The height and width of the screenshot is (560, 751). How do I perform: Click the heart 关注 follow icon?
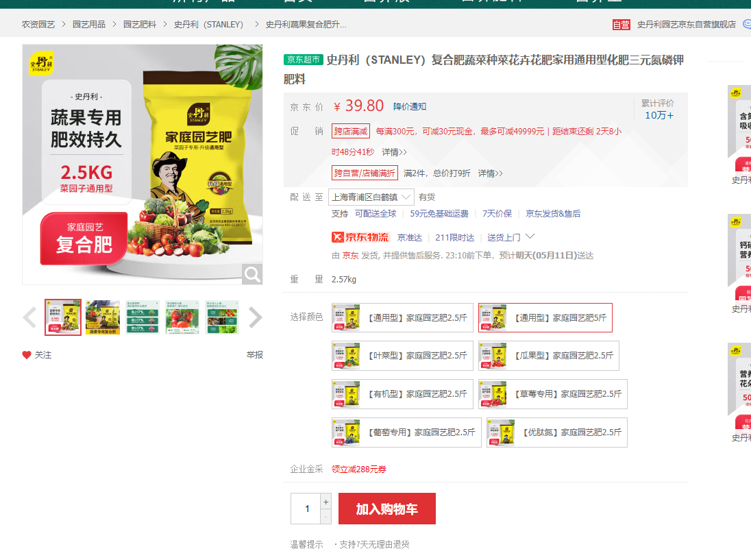click(x=27, y=355)
